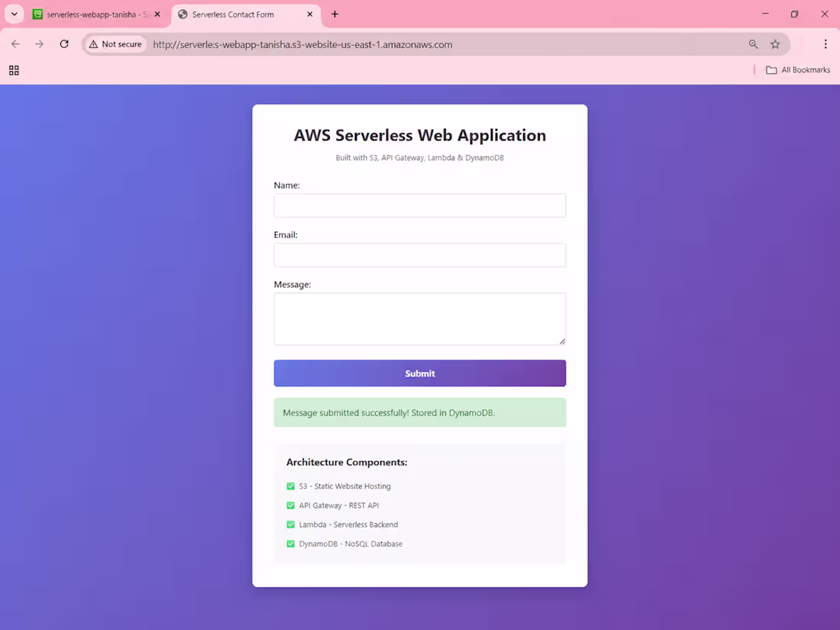Open the zoom magnifier icon in address bar

coord(753,44)
